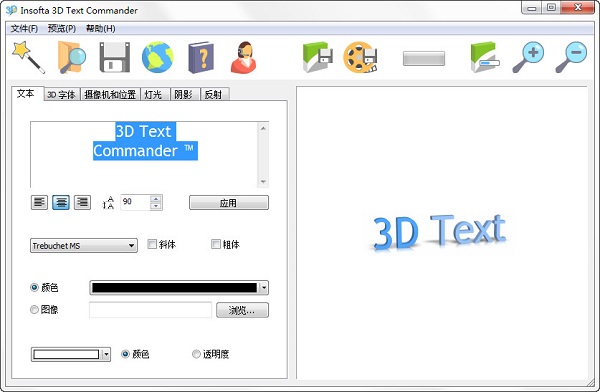The width and height of the screenshot is (600, 392).
Task: Open the black text color dropdown
Action: [264, 288]
